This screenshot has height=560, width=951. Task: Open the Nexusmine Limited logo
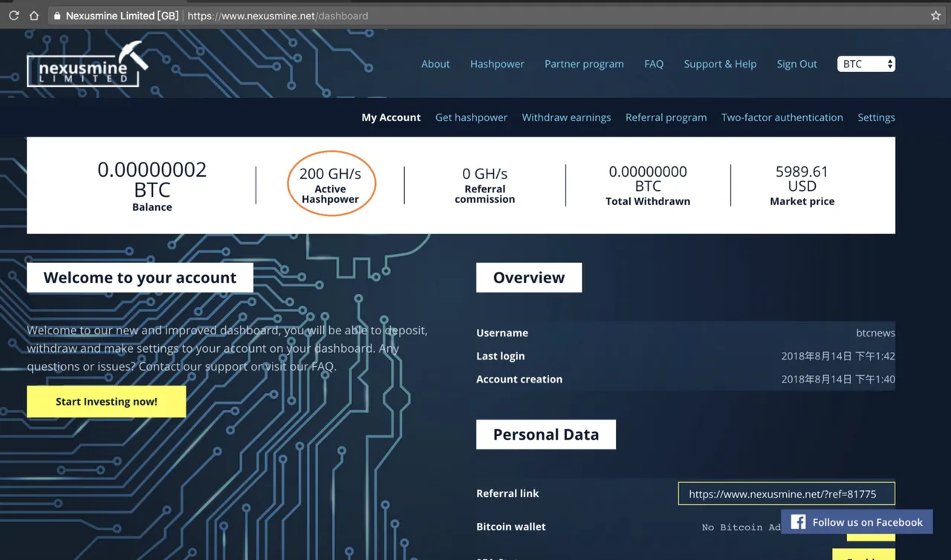[x=88, y=65]
